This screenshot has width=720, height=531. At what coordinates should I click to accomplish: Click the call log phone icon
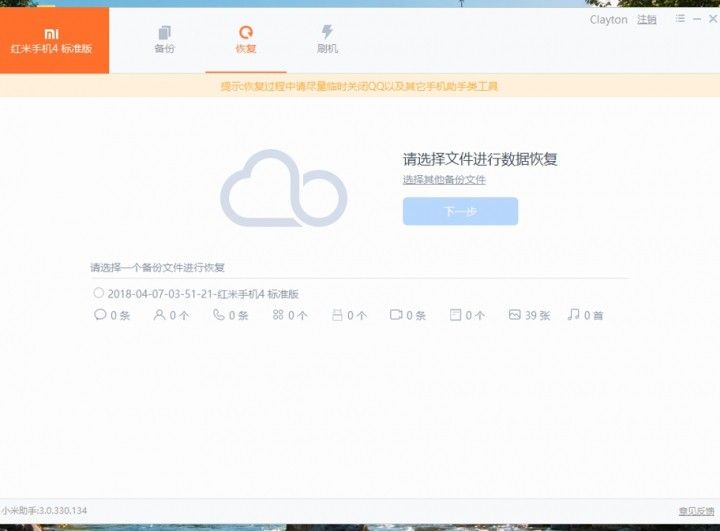coord(219,315)
